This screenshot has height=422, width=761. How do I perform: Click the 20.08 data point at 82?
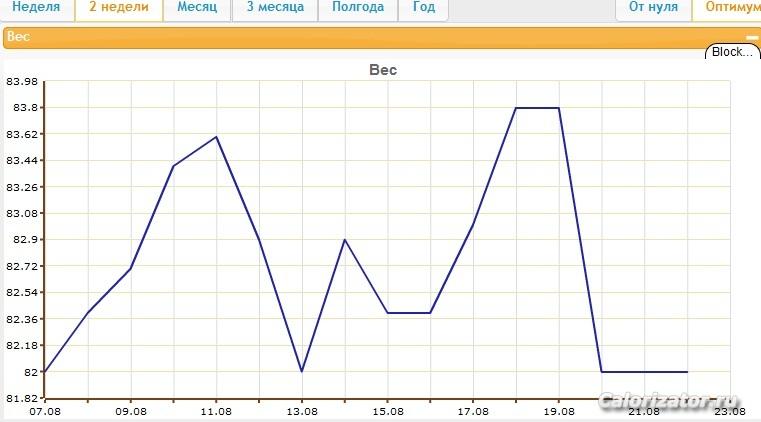tap(602, 372)
